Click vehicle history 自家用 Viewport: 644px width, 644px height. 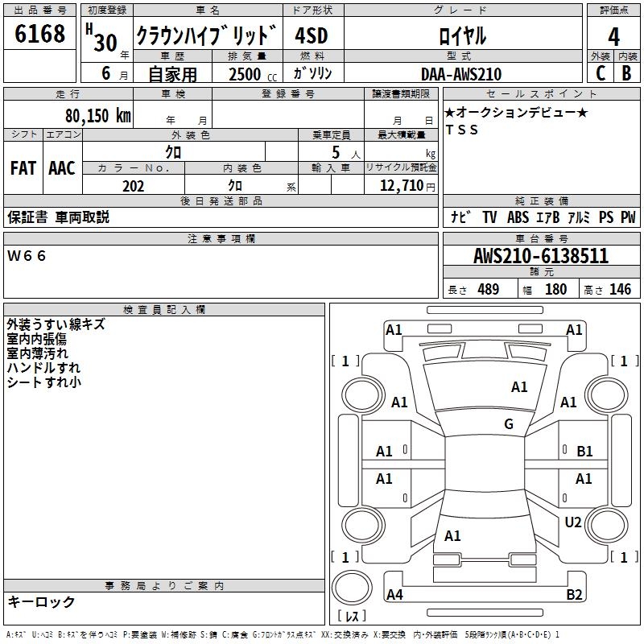(172, 74)
